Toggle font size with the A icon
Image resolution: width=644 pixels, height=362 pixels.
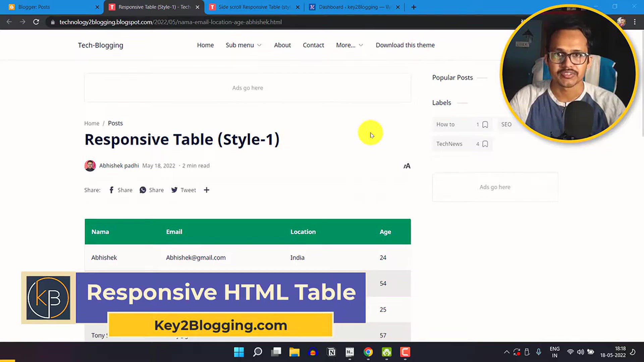pos(407,166)
